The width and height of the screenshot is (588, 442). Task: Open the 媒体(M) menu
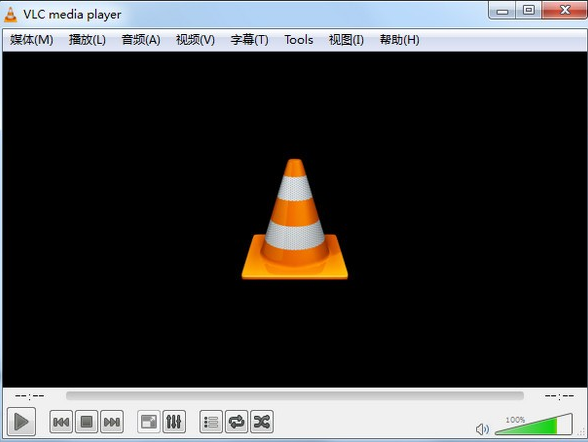32,40
